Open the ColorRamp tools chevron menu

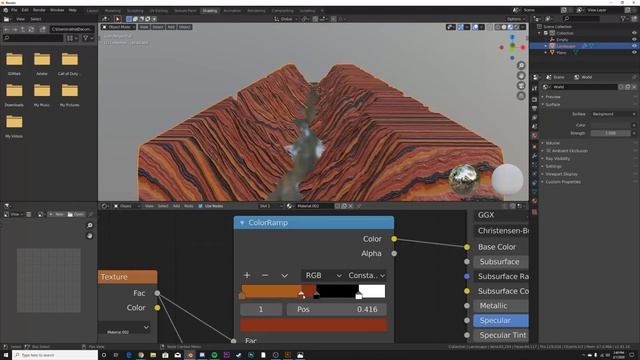tap(284, 276)
